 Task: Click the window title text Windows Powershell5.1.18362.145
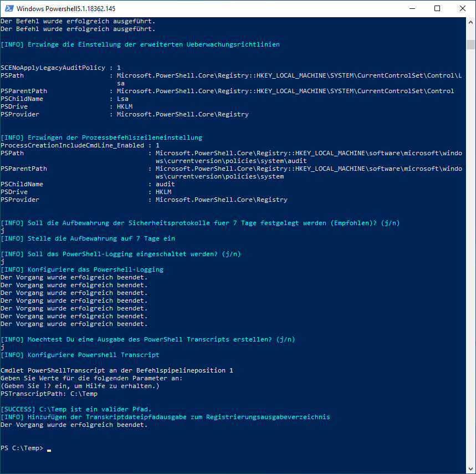[65, 9]
